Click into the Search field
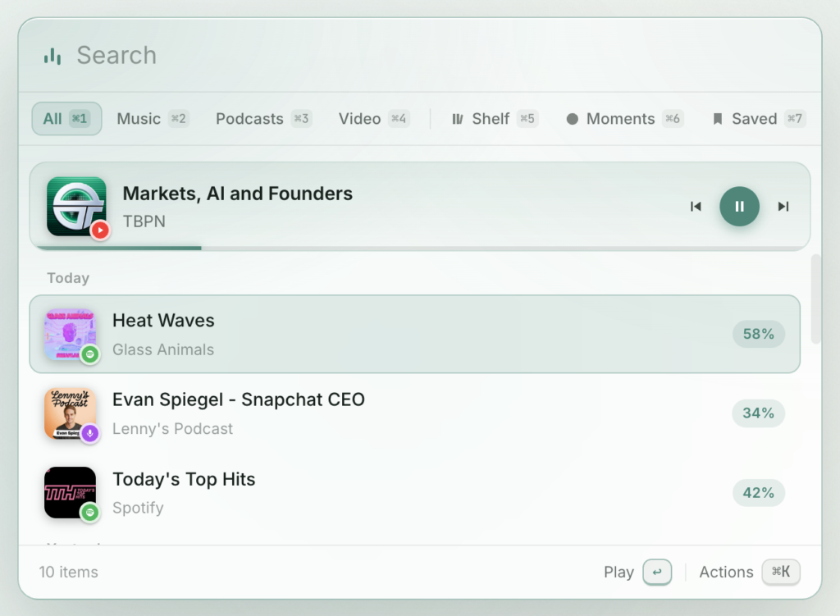 tap(428, 56)
